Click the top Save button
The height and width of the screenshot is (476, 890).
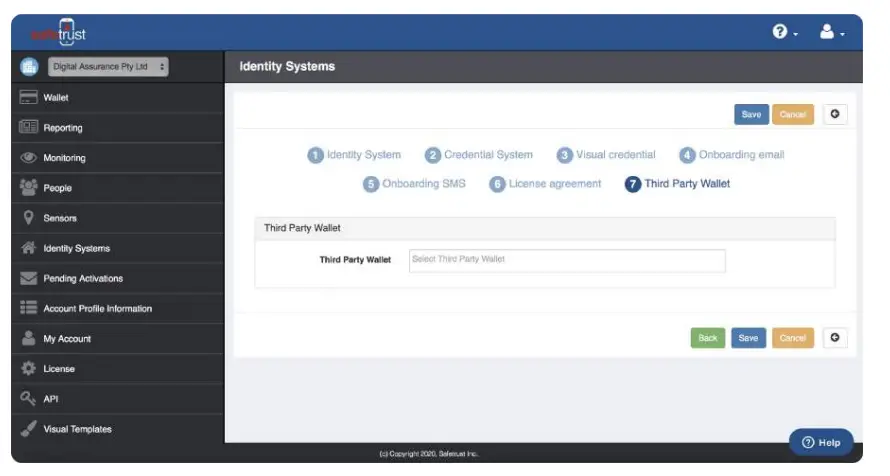[752, 115]
